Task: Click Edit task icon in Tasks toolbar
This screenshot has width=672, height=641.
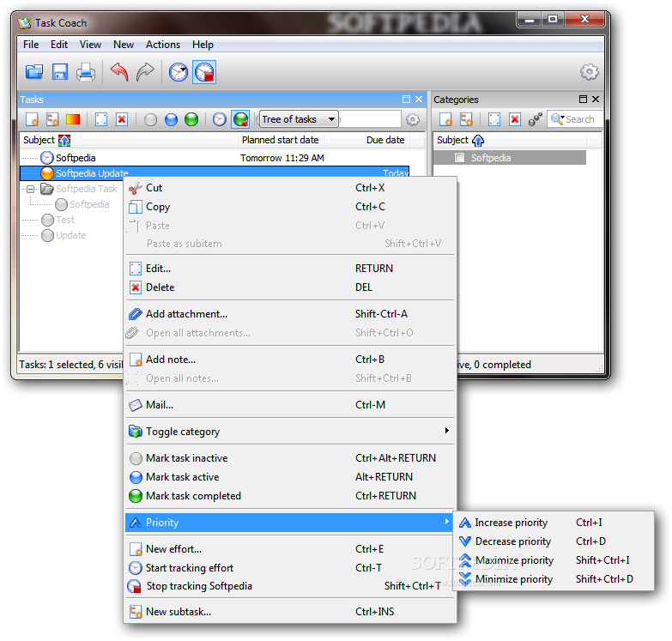Action: [101, 119]
